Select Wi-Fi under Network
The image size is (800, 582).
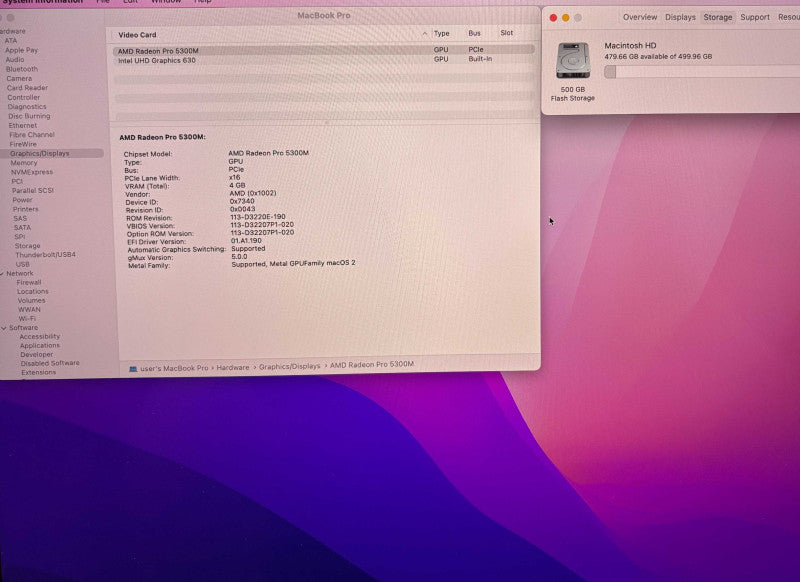[28, 318]
